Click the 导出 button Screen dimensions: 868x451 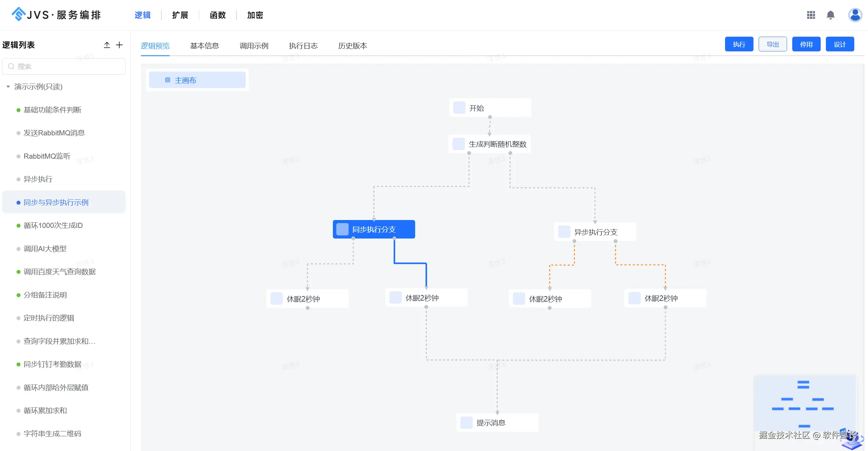(x=772, y=44)
